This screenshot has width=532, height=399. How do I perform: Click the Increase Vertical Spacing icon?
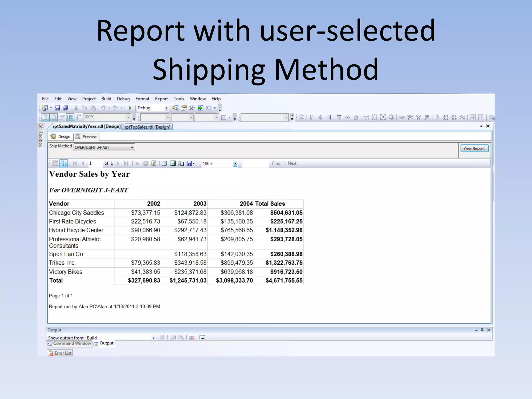click(446, 117)
